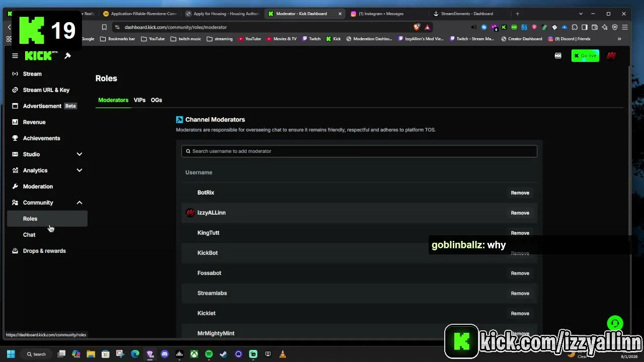
Task: Close the Moderator - Kick Dashboard tab
Action: coord(340,14)
